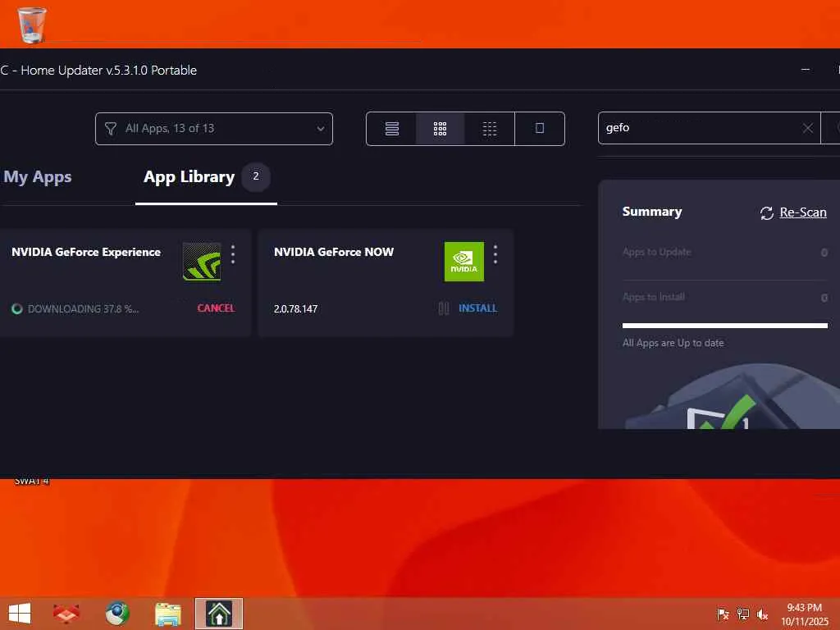This screenshot has height=630, width=840.
Task: Switch to the My Apps tab
Action: (38, 177)
